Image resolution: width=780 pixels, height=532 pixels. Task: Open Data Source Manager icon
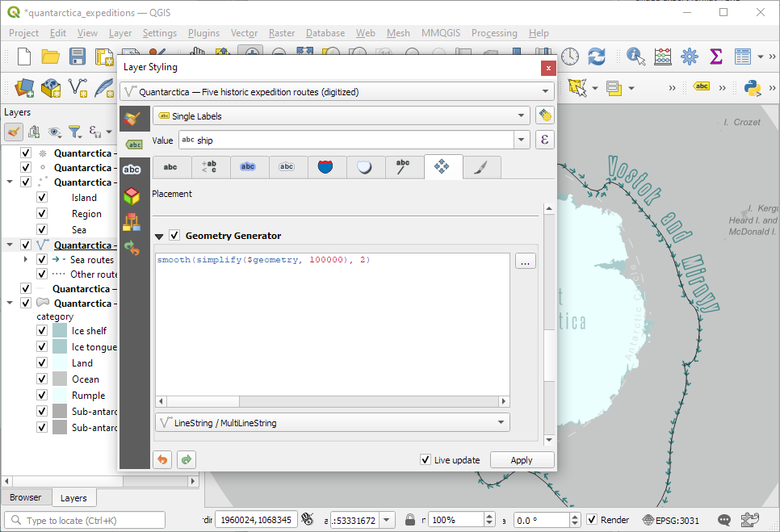tap(24, 88)
